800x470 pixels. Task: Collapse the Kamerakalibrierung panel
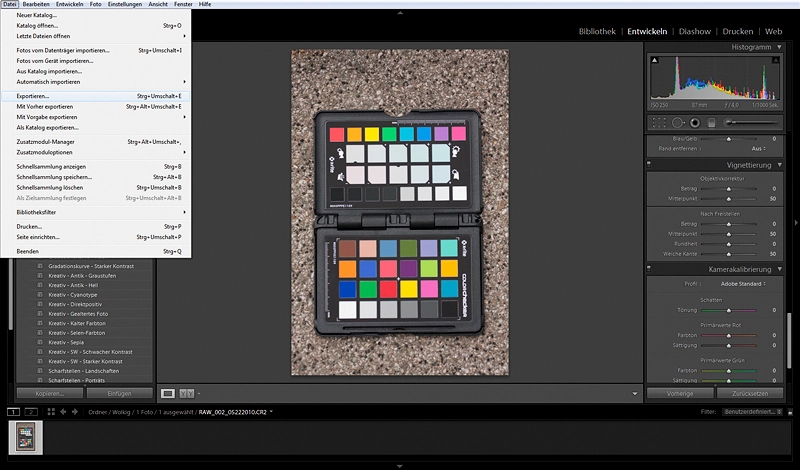pos(779,269)
